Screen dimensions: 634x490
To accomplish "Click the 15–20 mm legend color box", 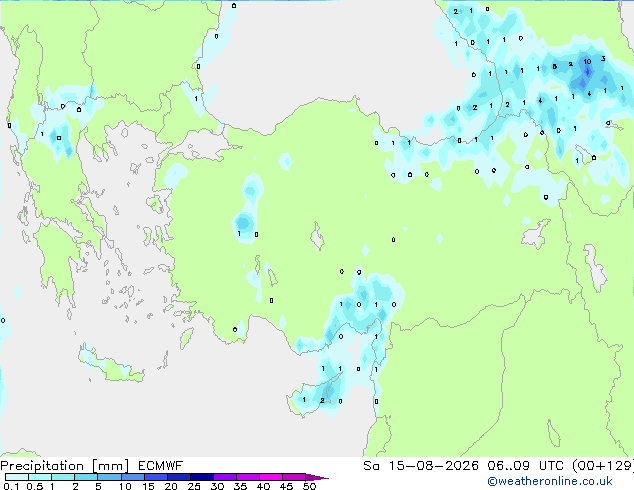I will click(x=156, y=477).
